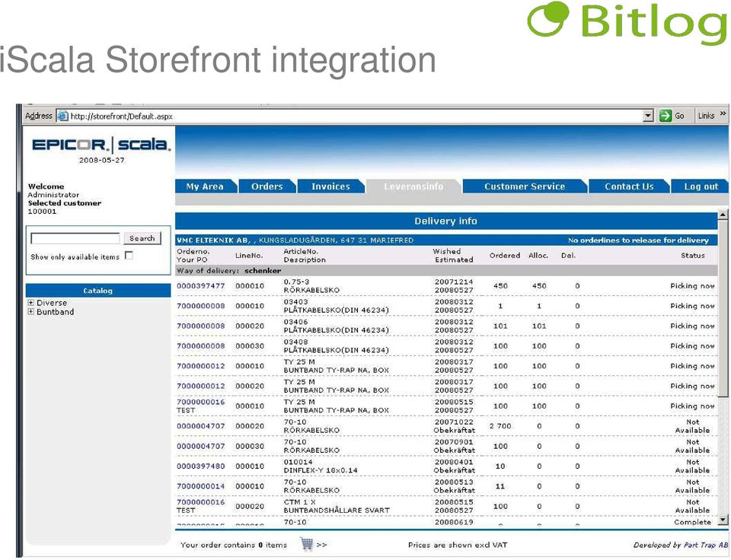Viewport: 731px width, 560px height.
Task: Focus the catalog search text field
Action: (x=75, y=239)
